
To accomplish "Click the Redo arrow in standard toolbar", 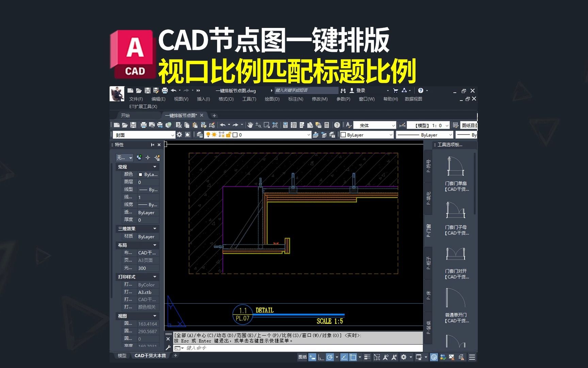I will 235,125.
